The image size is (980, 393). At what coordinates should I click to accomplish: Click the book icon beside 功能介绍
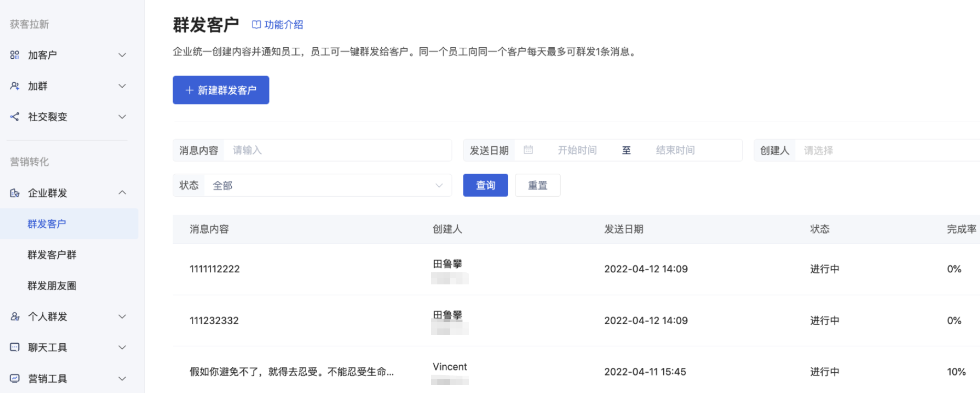pyautogui.click(x=256, y=25)
